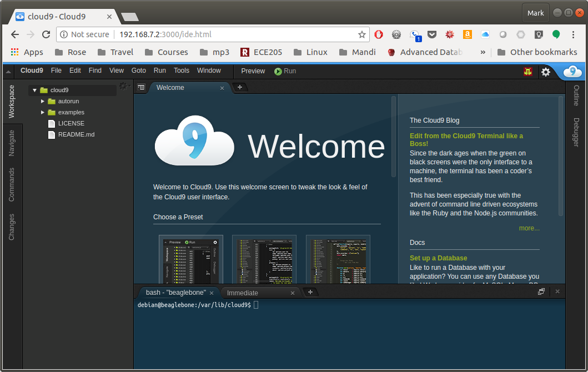Open the tab list icon beside Welcome tab
The image size is (588, 372).
point(140,87)
